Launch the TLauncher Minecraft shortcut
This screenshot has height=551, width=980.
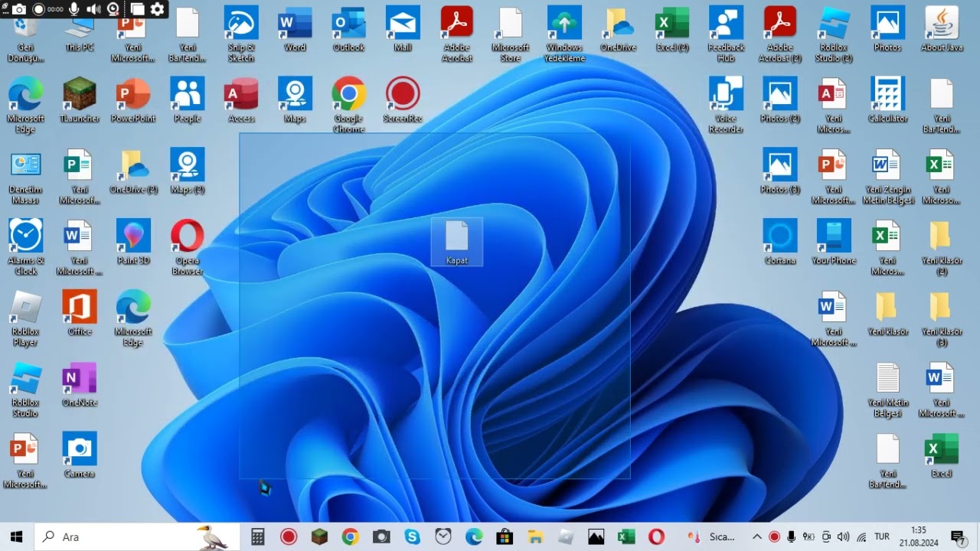[79, 100]
